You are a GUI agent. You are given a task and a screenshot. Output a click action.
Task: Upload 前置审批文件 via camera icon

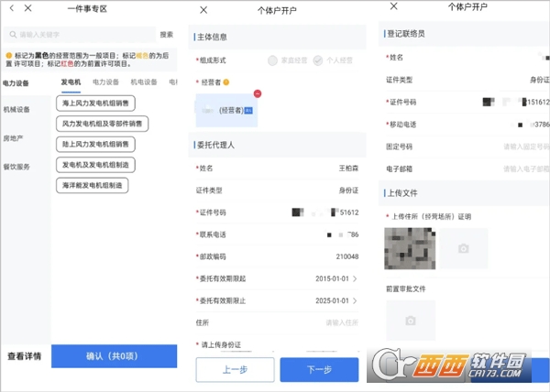411,321
